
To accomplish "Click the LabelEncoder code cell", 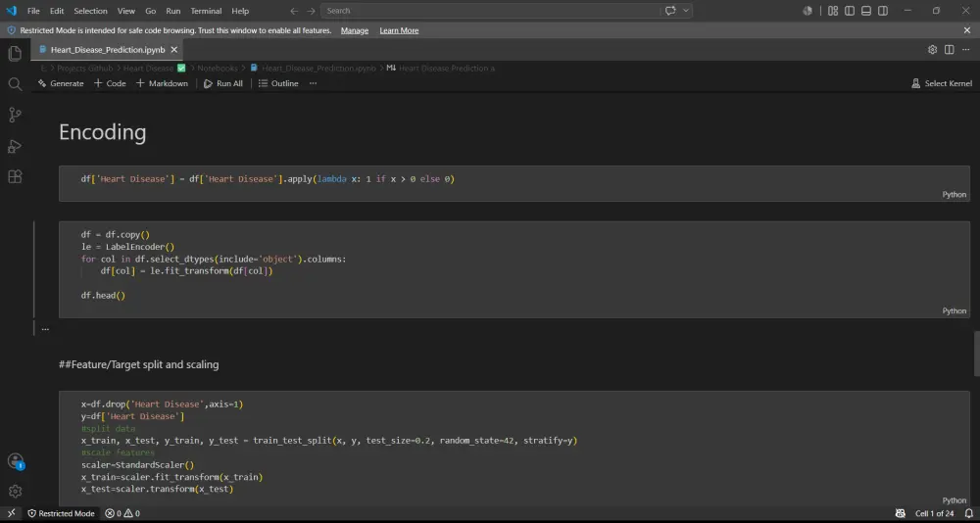I will 514,269.
